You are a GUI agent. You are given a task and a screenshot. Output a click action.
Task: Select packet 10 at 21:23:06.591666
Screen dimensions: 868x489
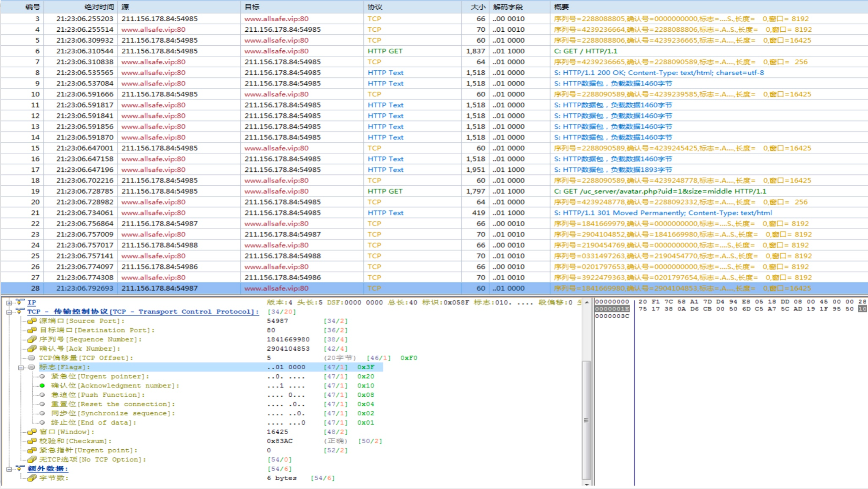tap(434, 94)
